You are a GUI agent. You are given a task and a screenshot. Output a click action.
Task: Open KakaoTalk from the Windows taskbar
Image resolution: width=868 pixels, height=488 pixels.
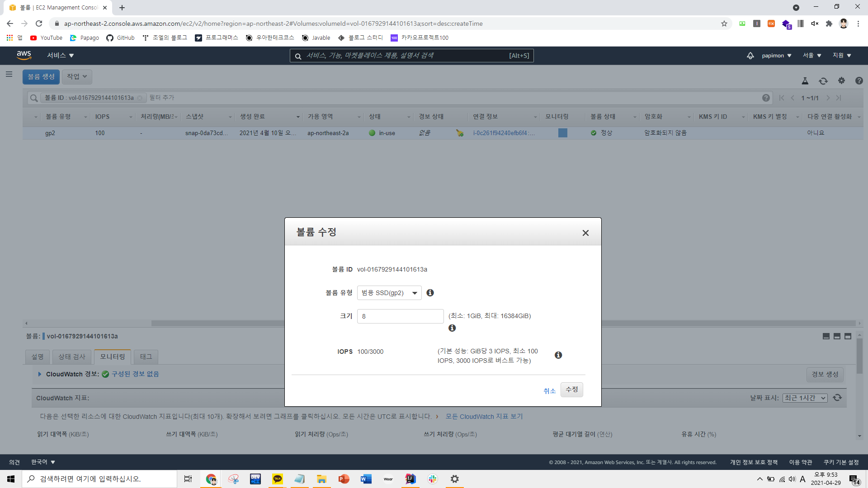278,479
